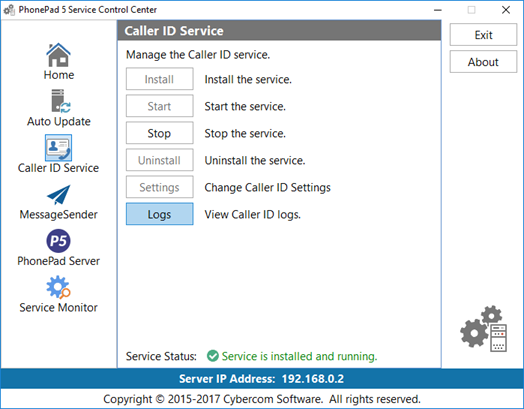Viewport: 524px width, 409px height.
Task: View Caller ID Logs button
Action: 159,214
